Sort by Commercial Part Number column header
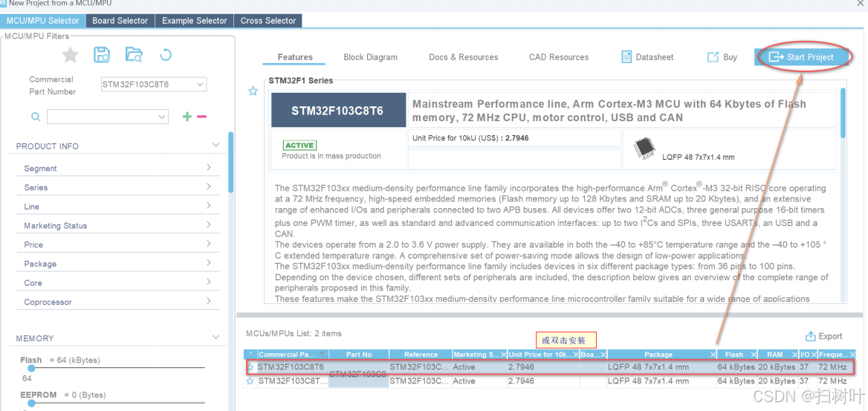Viewport: 868px width, 411px height. click(292, 355)
